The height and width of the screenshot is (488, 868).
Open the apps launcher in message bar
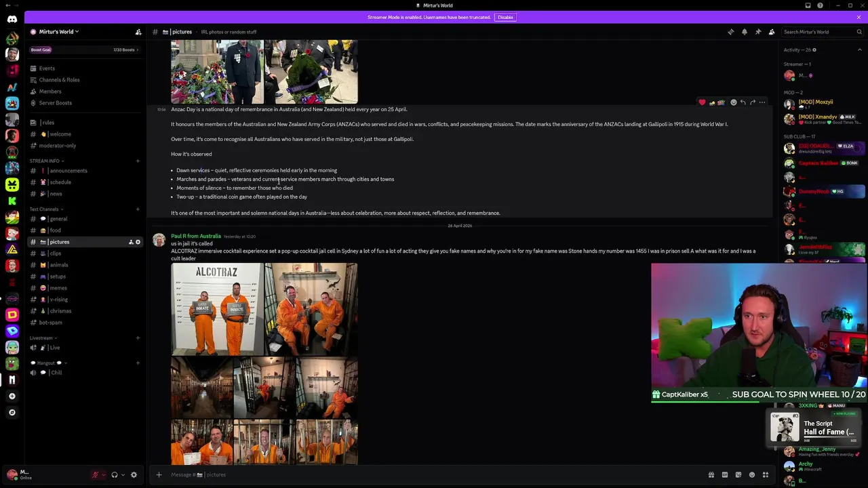click(765, 474)
